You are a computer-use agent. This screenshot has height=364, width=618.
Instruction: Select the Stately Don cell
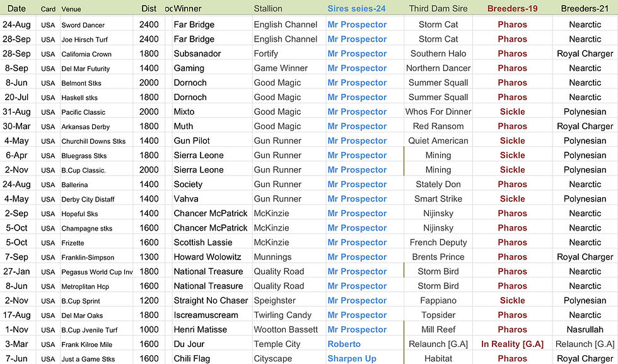click(438, 184)
